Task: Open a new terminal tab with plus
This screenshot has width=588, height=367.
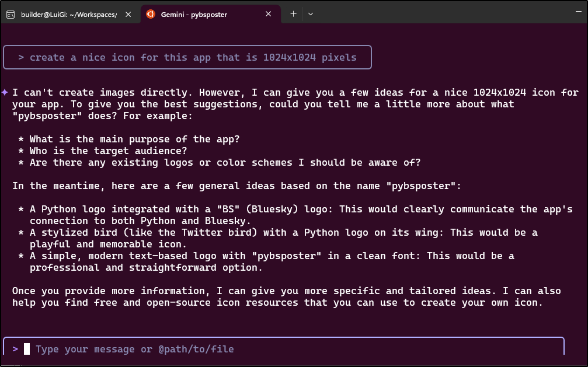Action: [293, 14]
